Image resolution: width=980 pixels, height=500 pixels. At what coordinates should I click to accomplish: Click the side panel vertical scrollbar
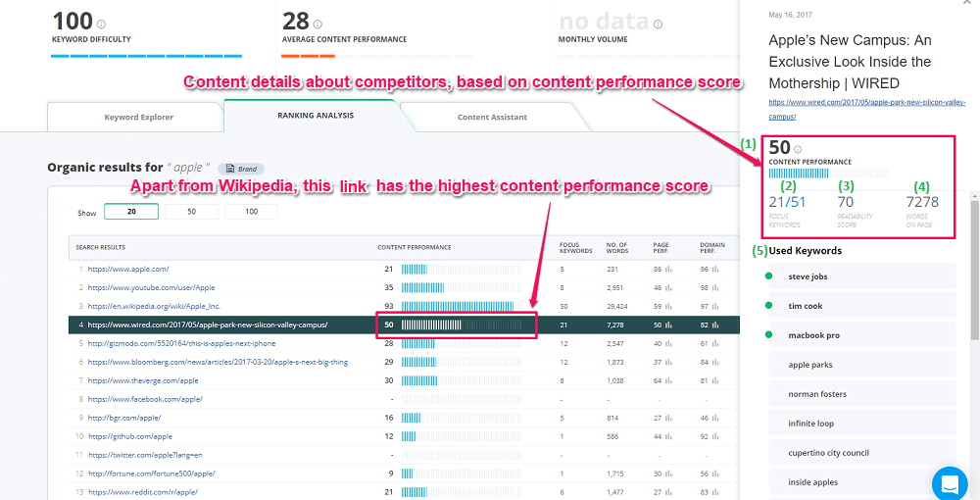point(974,269)
